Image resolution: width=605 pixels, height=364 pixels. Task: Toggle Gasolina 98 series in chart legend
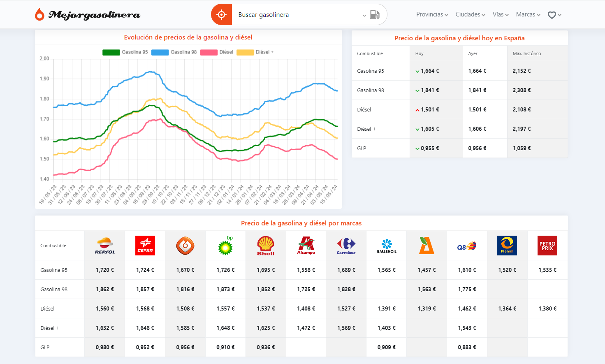point(174,52)
